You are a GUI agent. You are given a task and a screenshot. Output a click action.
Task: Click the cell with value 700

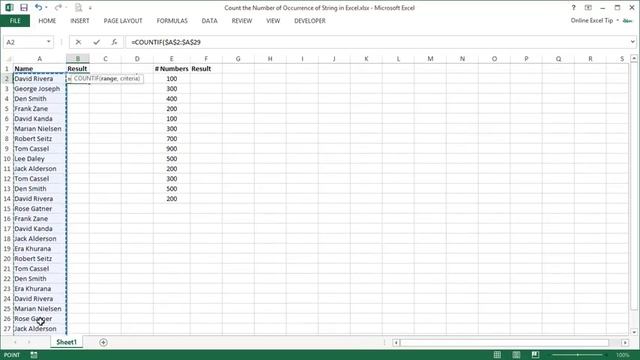coord(171,139)
